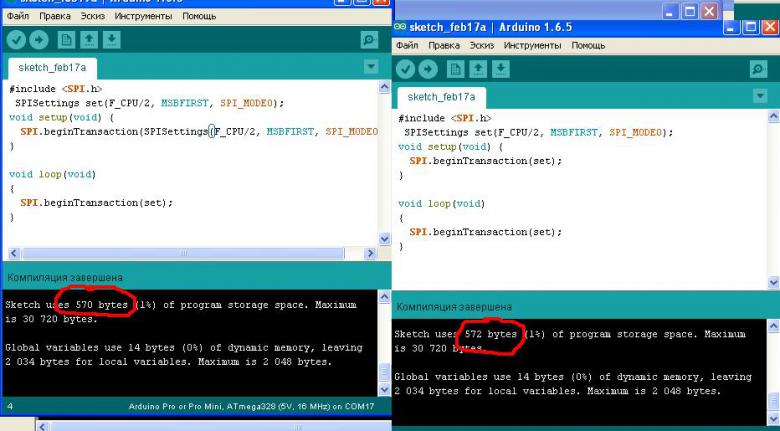Click left console scroll-down arrow

tap(385, 389)
